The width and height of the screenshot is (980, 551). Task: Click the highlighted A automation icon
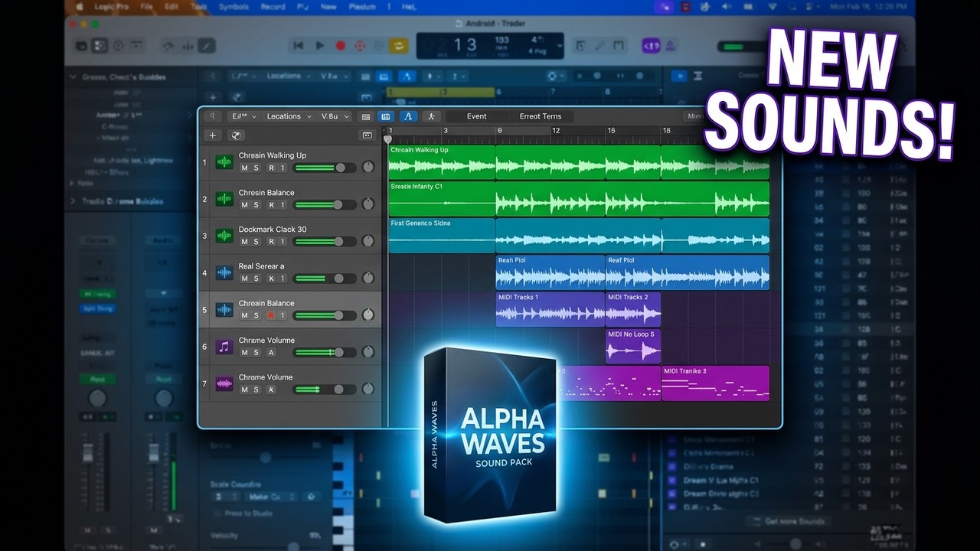408,116
